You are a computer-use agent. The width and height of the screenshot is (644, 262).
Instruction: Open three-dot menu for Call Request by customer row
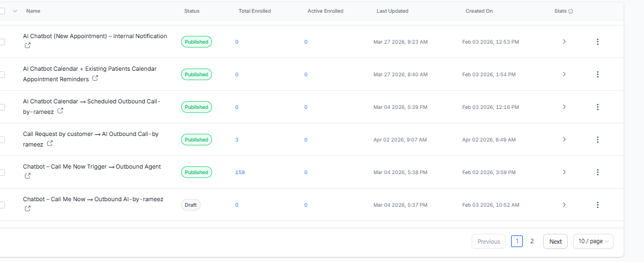click(x=597, y=139)
